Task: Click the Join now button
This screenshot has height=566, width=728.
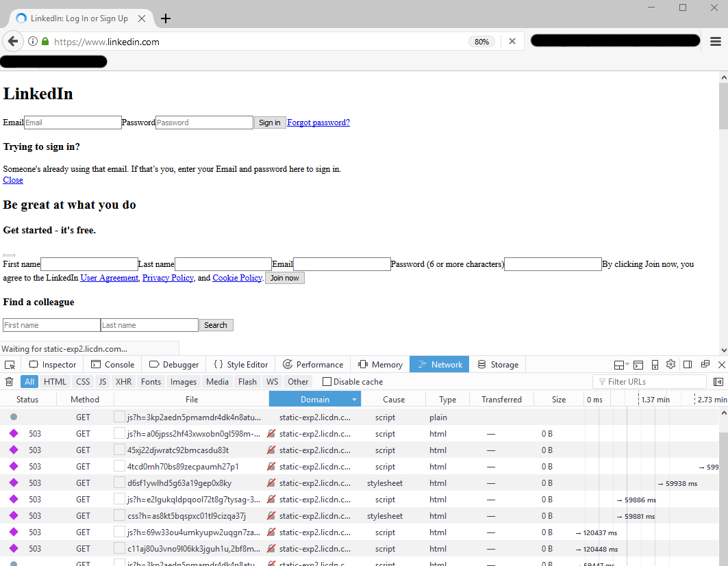Action: 285,278
